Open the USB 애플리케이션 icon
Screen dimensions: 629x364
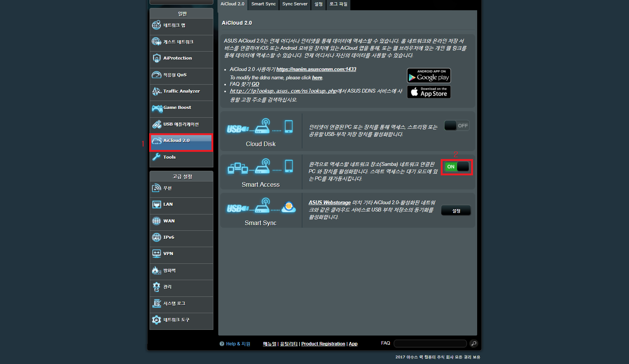(x=156, y=124)
